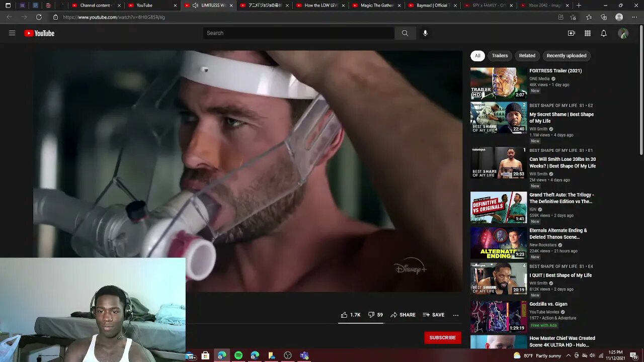Click the search magnifier button
644x362 pixels.
[405, 33]
